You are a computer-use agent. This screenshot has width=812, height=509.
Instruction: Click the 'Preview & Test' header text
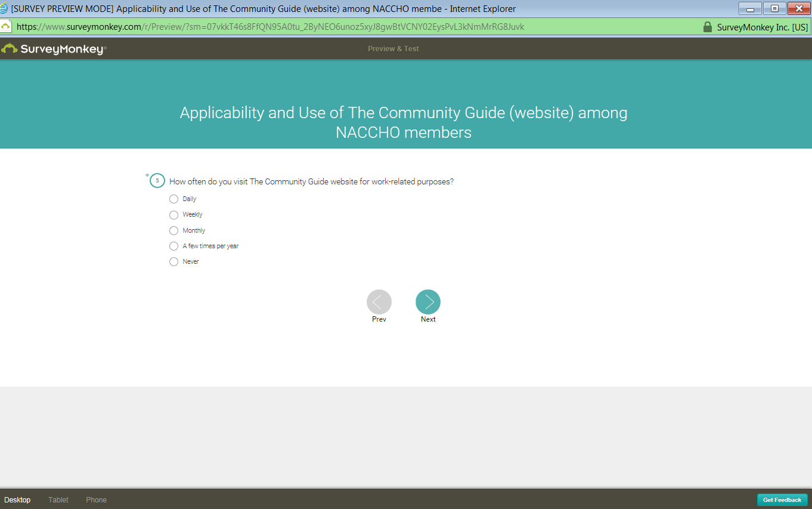coord(393,49)
